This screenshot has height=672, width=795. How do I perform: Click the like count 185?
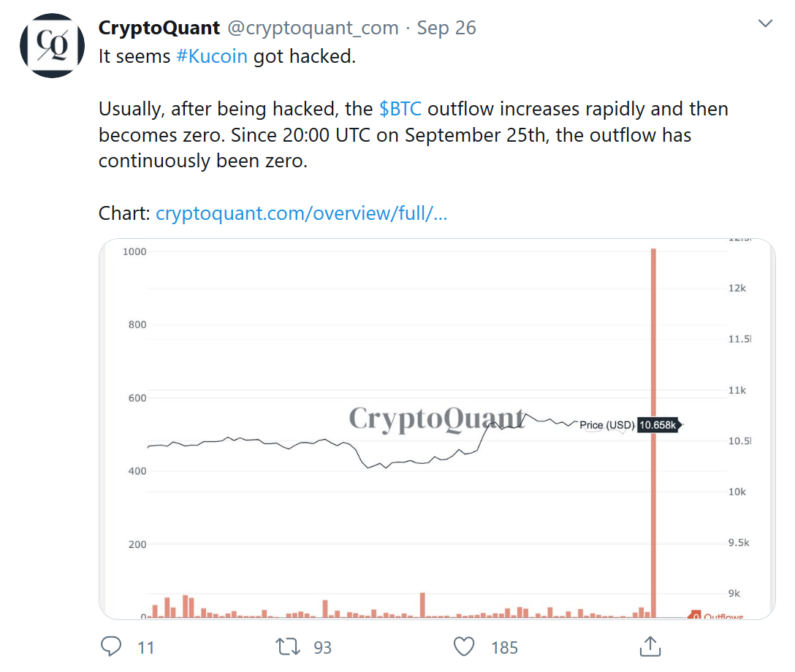504,647
